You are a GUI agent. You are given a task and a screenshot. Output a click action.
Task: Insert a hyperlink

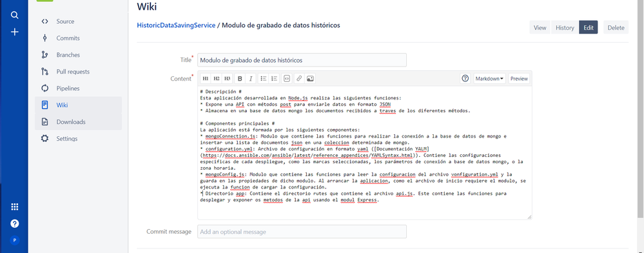click(299, 79)
